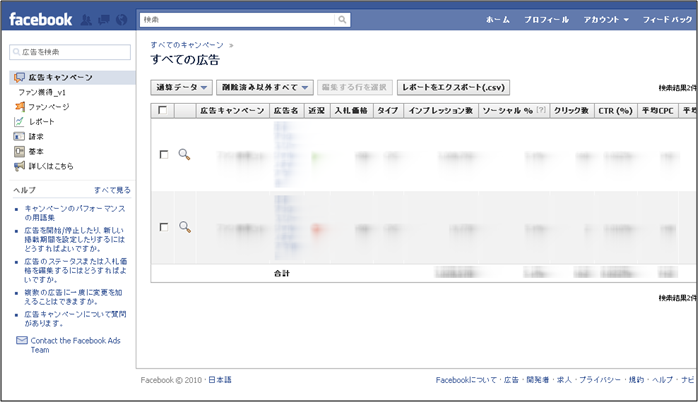Screen dimensions: 698x402
Task: Click the top 検索 search field
Action: click(237, 20)
